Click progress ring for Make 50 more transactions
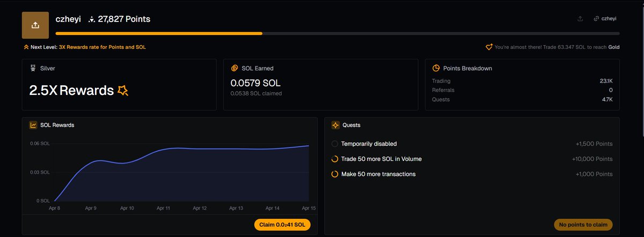 335,174
